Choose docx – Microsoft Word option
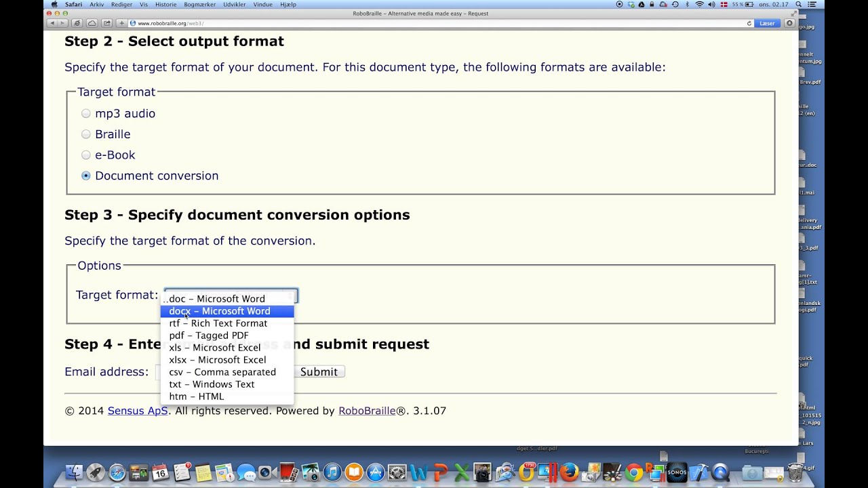Viewport: 868px width, 488px height. click(x=227, y=311)
